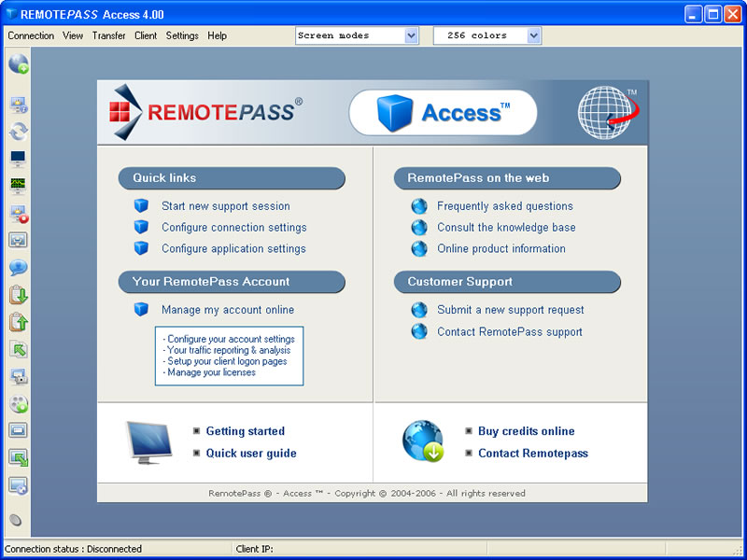Click the globe beside Online product information

[x=419, y=248]
